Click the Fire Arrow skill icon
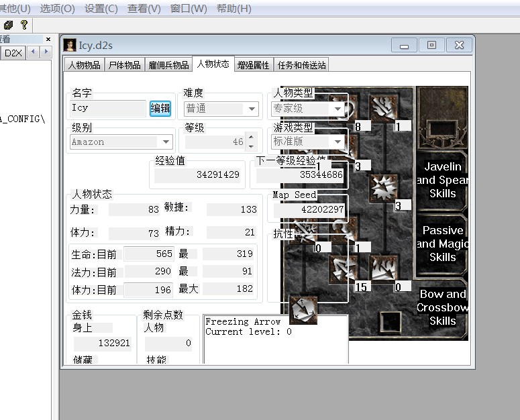Screen dimensions: 520x420 (x=383, y=108)
